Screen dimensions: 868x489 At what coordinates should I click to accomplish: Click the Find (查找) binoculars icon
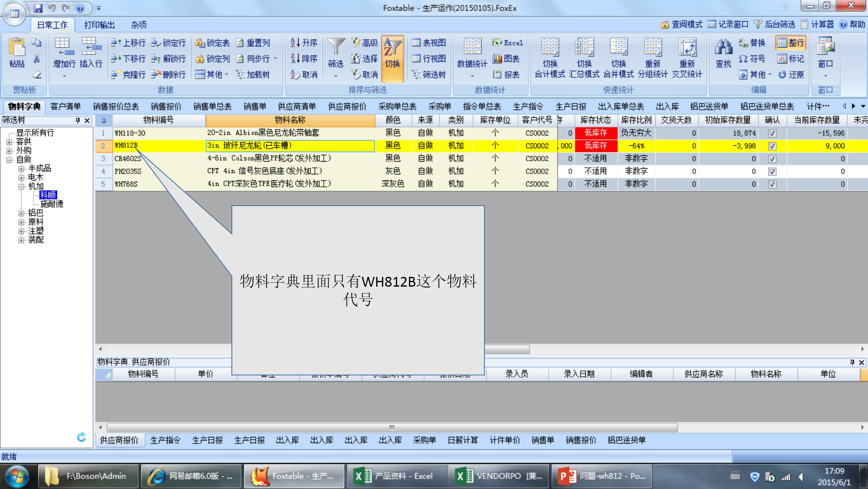(723, 53)
